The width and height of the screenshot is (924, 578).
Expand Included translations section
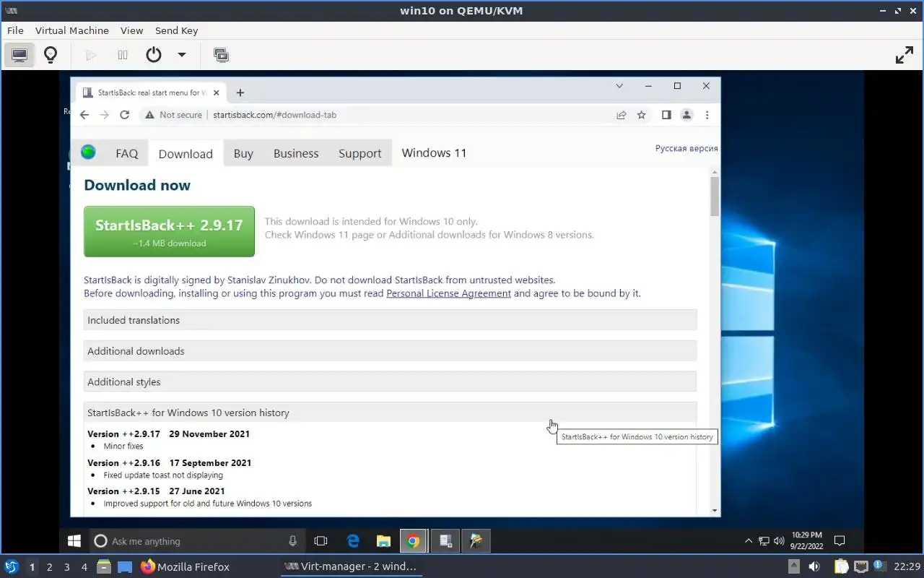(390, 320)
